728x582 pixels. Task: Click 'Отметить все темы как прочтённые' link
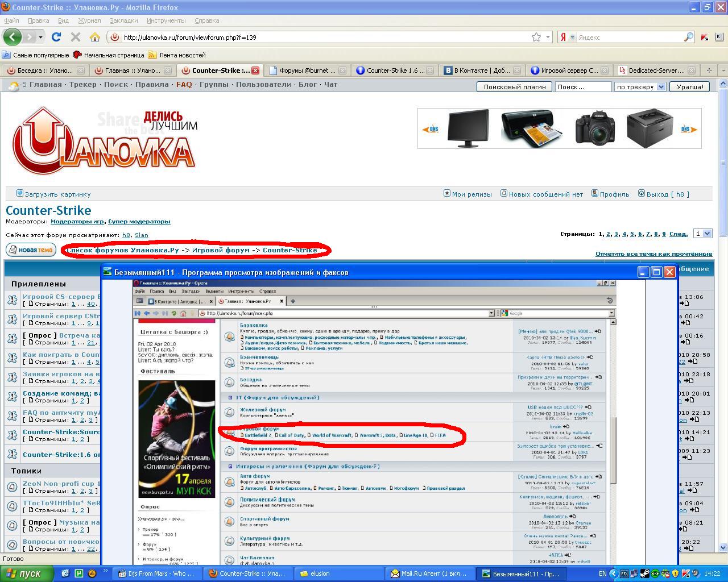(x=653, y=253)
